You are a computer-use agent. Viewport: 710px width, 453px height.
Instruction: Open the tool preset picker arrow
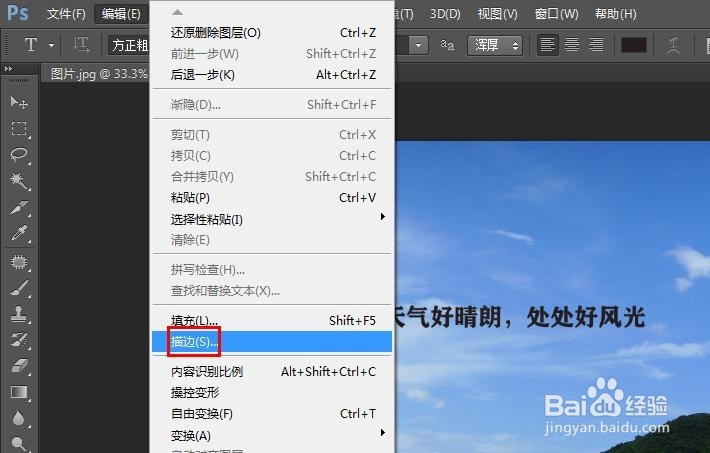(51, 45)
